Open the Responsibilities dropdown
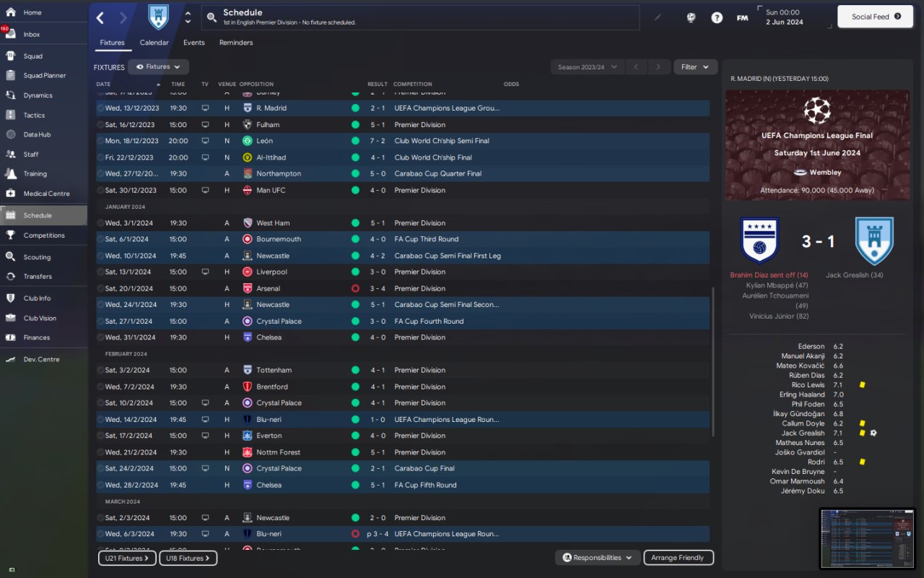Screen dimensions: 924x578 [598, 558]
